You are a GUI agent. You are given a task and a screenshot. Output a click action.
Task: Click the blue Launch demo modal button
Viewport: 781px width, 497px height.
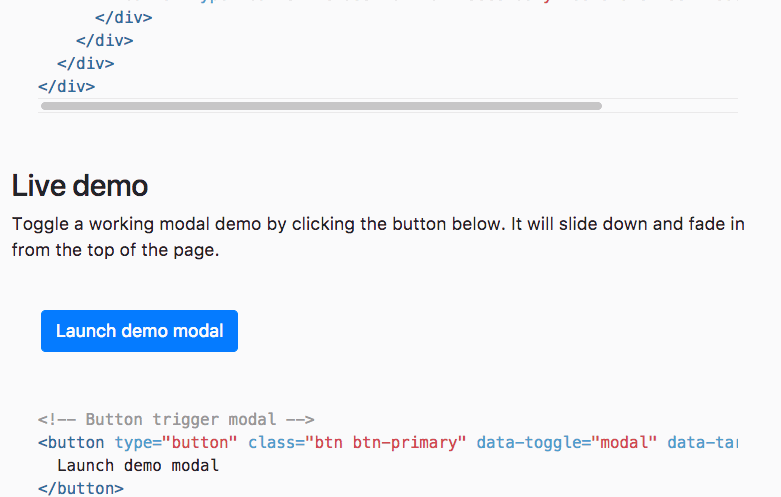[139, 331]
